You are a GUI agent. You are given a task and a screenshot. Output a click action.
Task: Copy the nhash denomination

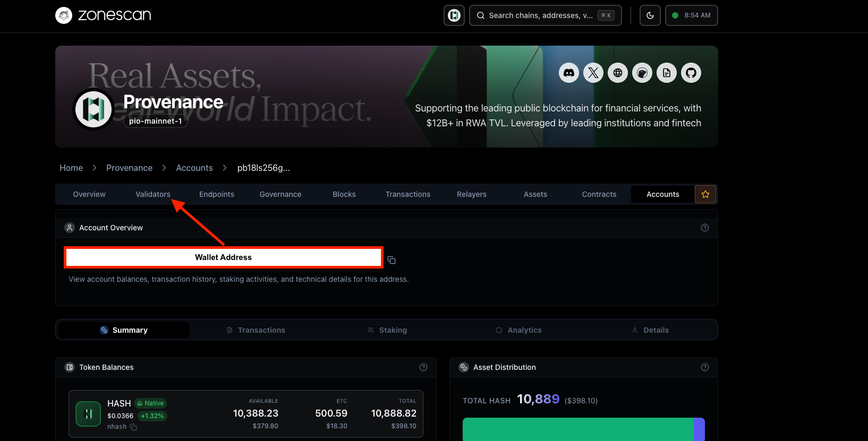(133, 427)
